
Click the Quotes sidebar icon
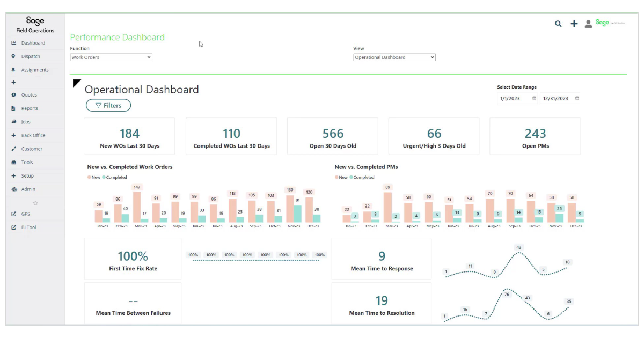click(x=13, y=95)
